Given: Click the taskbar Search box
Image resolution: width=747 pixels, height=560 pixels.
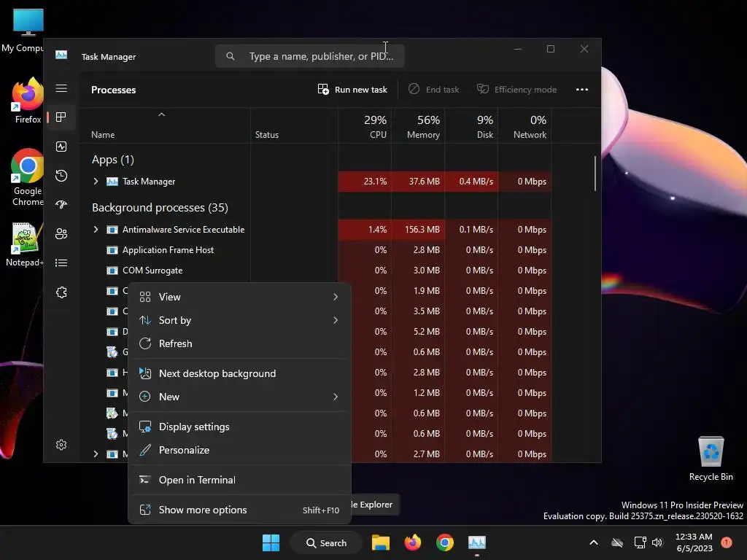Looking at the screenshot, I should point(326,542).
